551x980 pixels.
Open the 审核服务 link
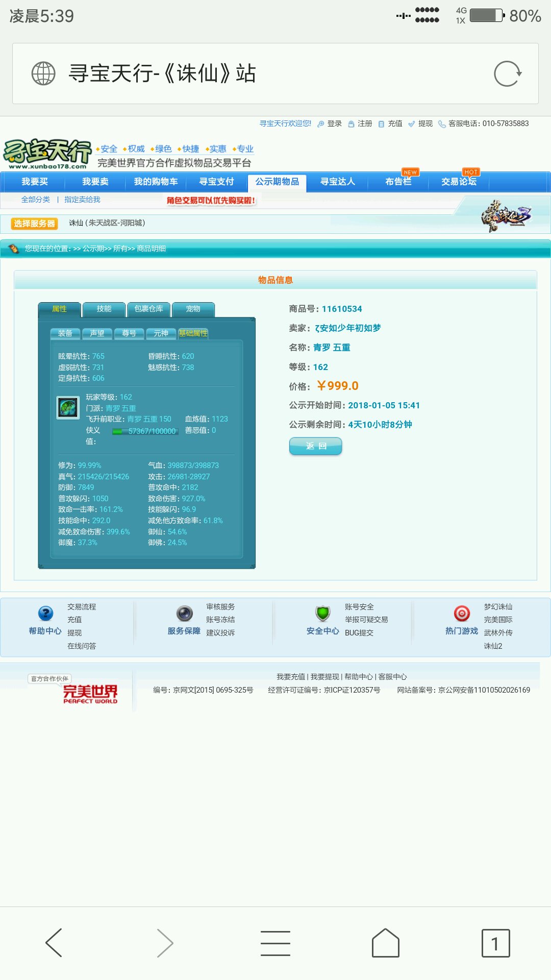(x=220, y=607)
